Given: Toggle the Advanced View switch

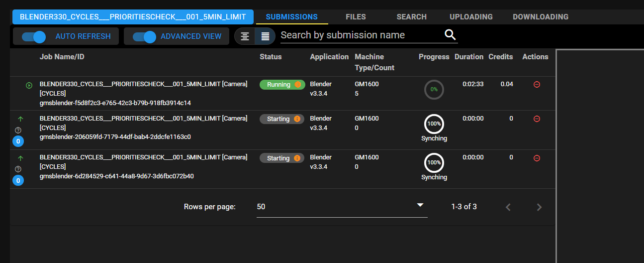Looking at the screenshot, I should pos(145,36).
